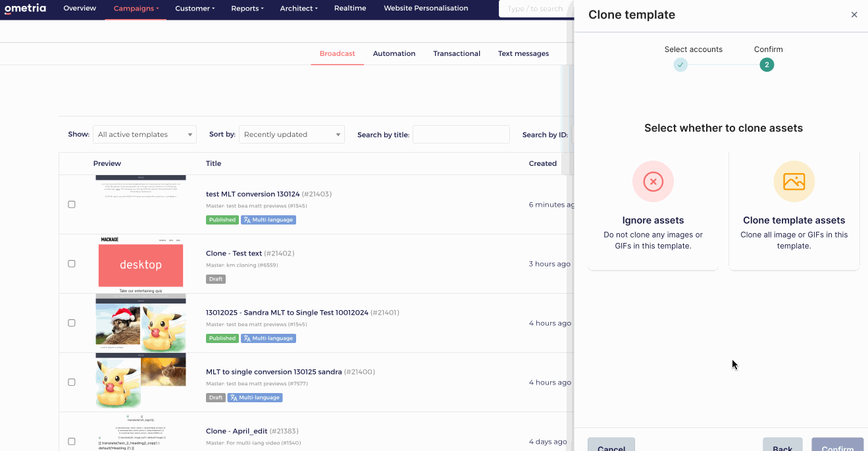Open the Clone - Test text template title
This screenshot has height=451, width=868.
(x=234, y=253)
